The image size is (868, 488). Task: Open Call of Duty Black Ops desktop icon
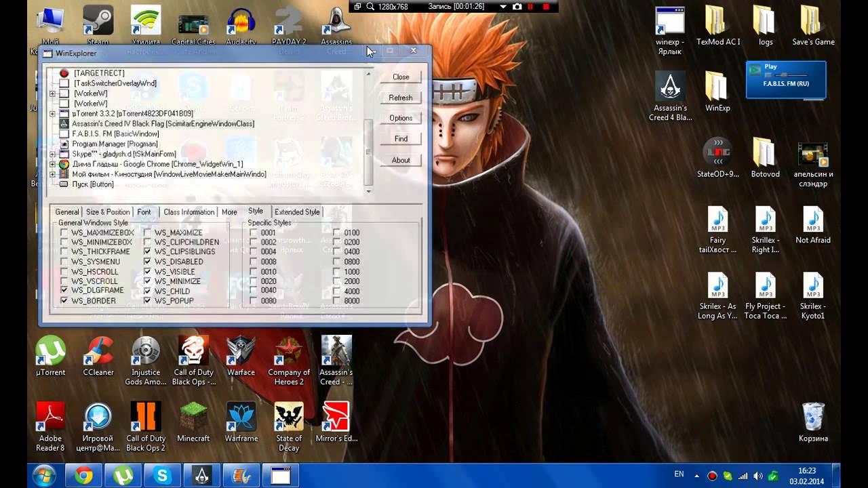[193, 361]
